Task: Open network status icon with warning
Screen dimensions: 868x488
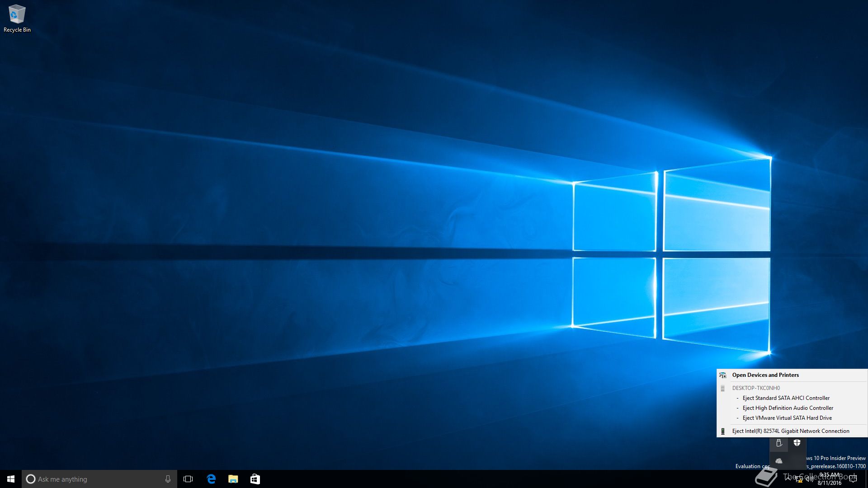Action: click(x=799, y=479)
